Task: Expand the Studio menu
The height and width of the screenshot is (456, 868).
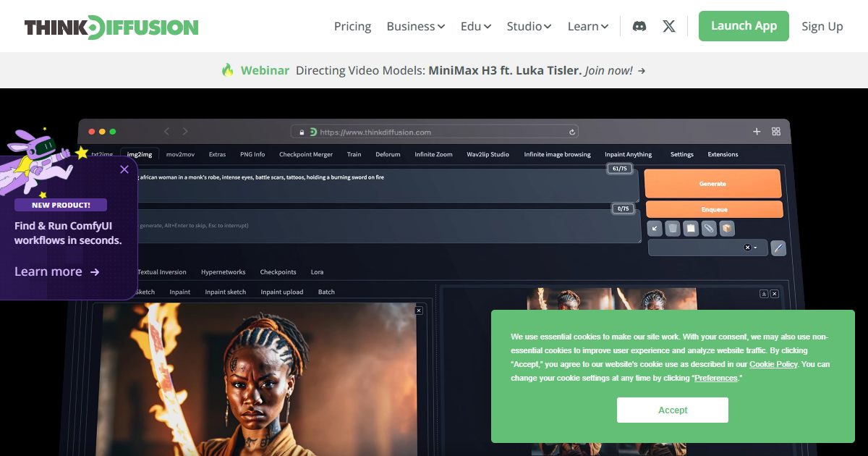Action: click(x=529, y=26)
